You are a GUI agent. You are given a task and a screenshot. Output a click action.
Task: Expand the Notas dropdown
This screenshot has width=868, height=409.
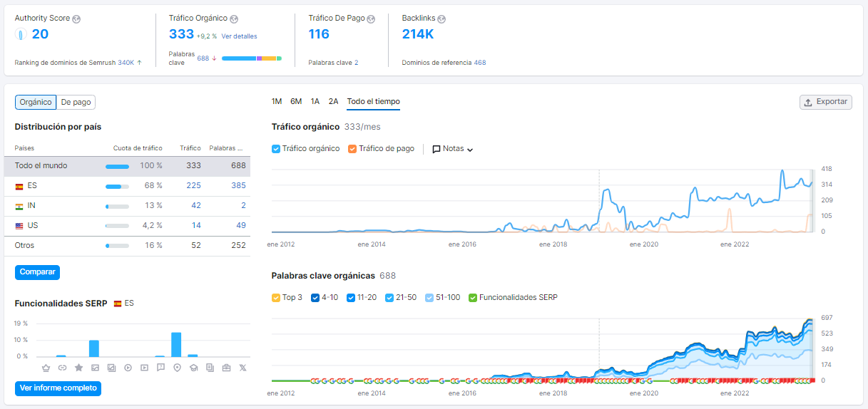[453, 149]
